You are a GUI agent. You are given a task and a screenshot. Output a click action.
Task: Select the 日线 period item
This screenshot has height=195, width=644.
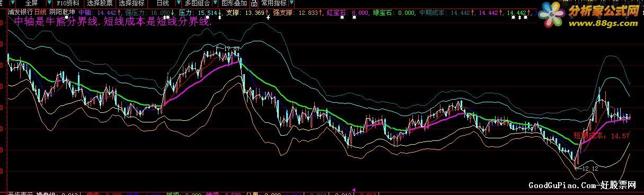tap(162, 3)
